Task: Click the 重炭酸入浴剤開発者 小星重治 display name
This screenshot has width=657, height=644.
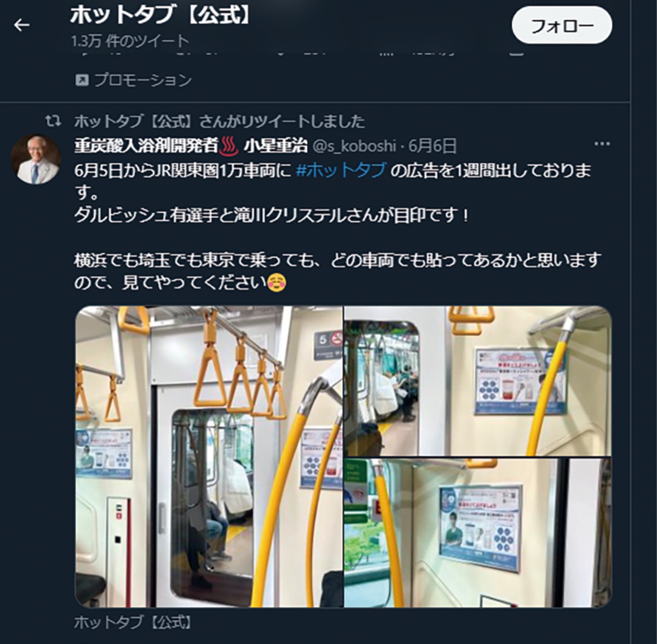Action: tap(191, 146)
